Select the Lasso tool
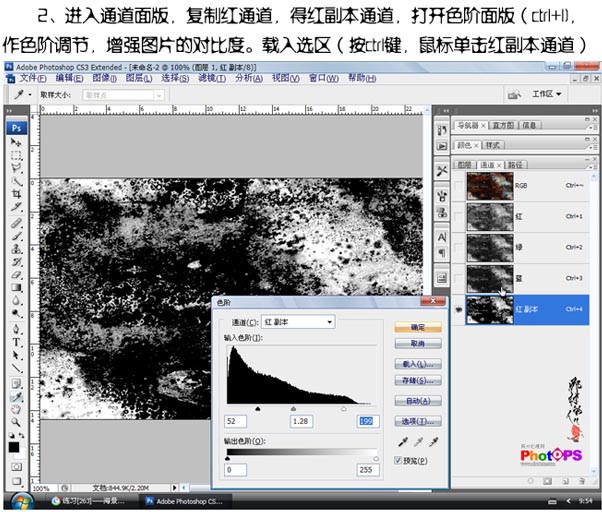The width and height of the screenshot is (602, 512). [17, 168]
